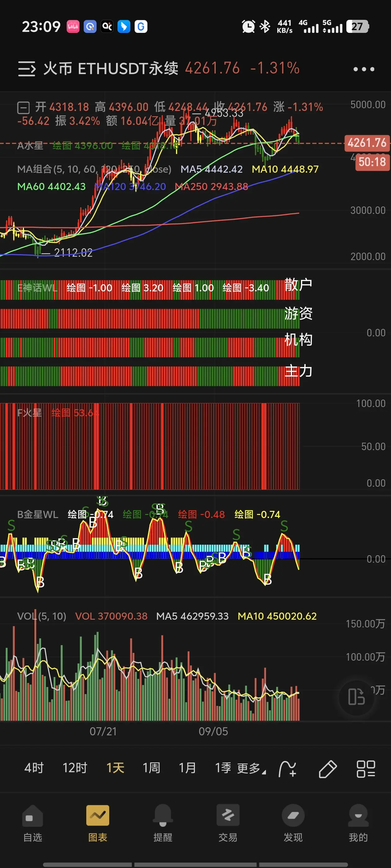The height and width of the screenshot is (868, 391).
Task: Tap the MA5 4442.42 value
Action: pyautogui.click(x=212, y=169)
